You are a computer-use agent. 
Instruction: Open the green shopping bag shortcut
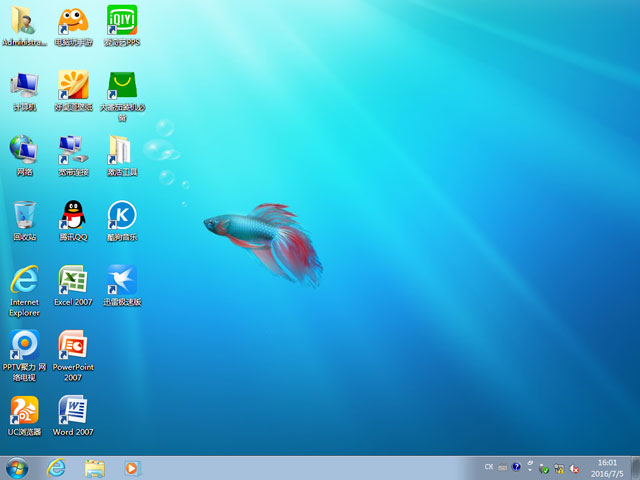coord(121,86)
